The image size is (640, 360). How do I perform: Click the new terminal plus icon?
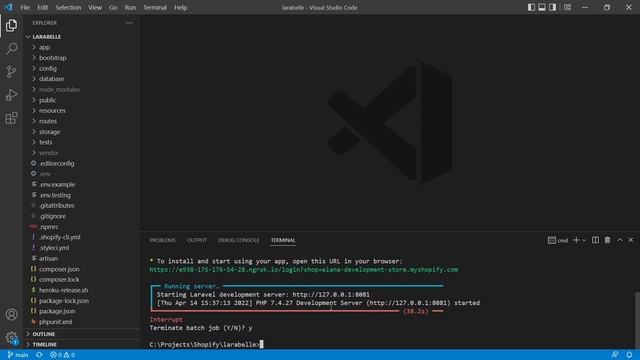pos(576,240)
